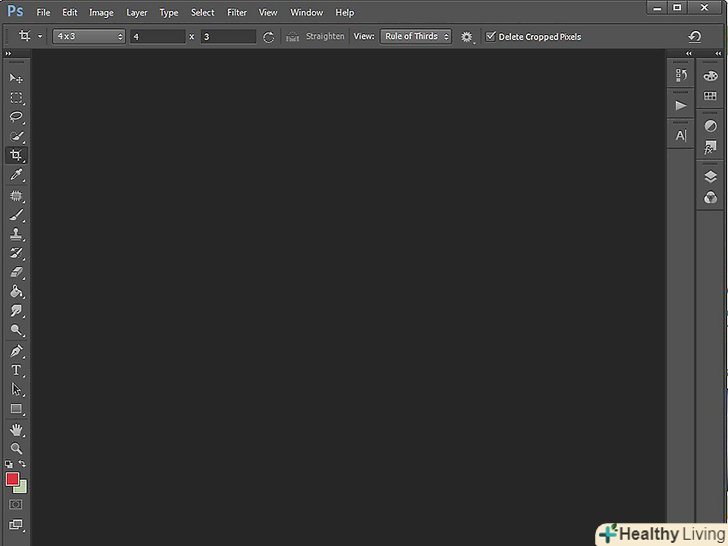Open crop options gear menu

click(467, 37)
